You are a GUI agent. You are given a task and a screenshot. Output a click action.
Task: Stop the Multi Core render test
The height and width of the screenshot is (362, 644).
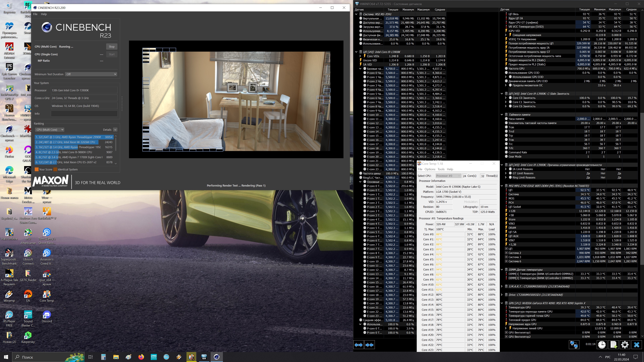click(112, 46)
